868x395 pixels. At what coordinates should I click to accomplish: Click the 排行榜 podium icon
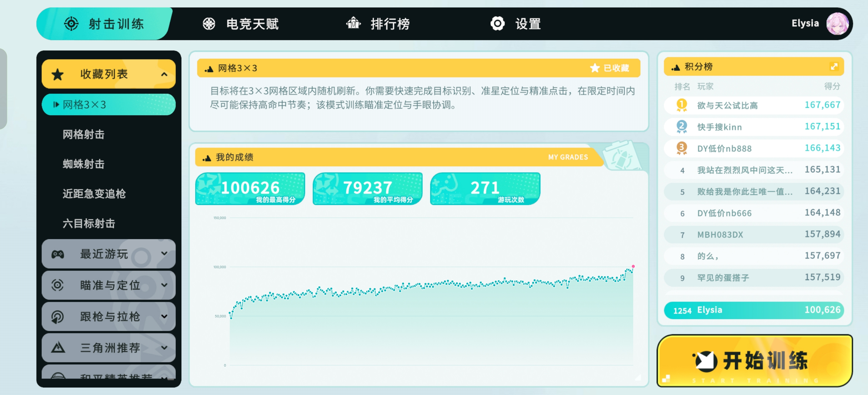point(353,23)
